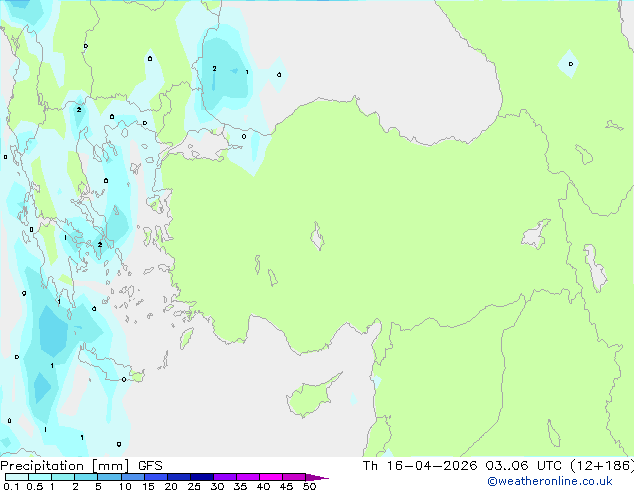
Task: Click the 2–5 mm legend swatch
Action: (86, 477)
